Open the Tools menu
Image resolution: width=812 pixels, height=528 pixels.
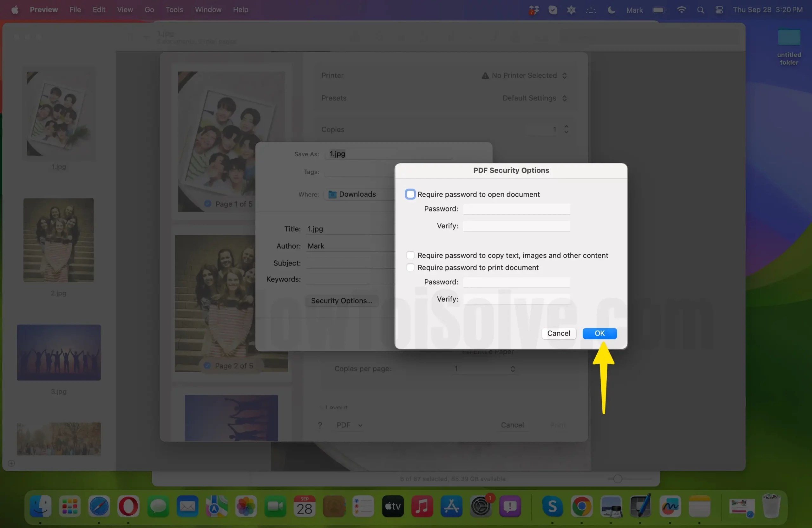pyautogui.click(x=174, y=10)
